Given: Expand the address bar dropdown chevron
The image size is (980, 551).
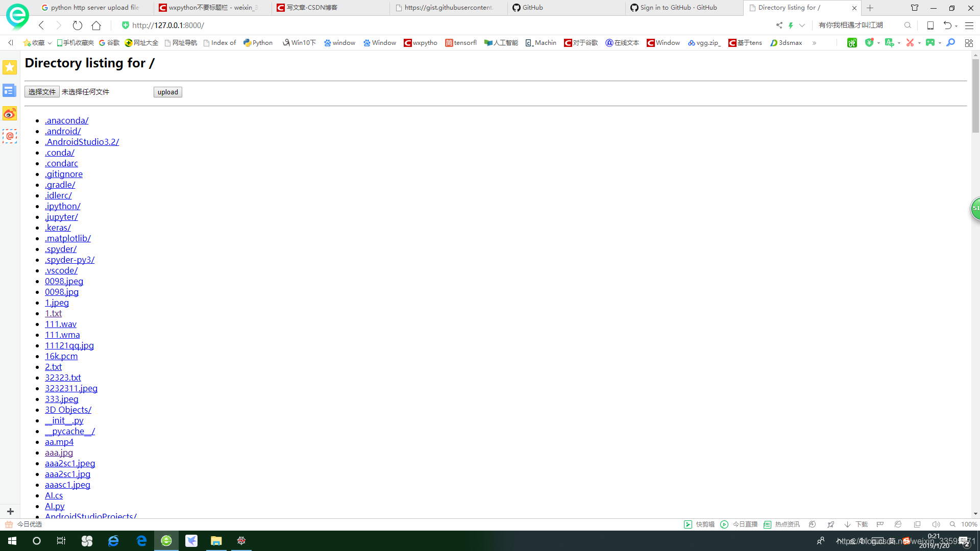Looking at the screenshot, I should 802,25.
